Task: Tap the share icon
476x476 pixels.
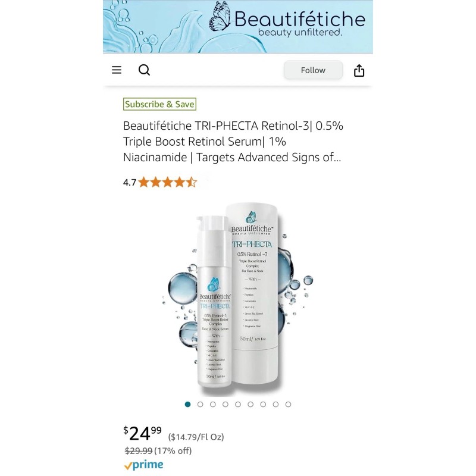Action: (x=359, y=70)
